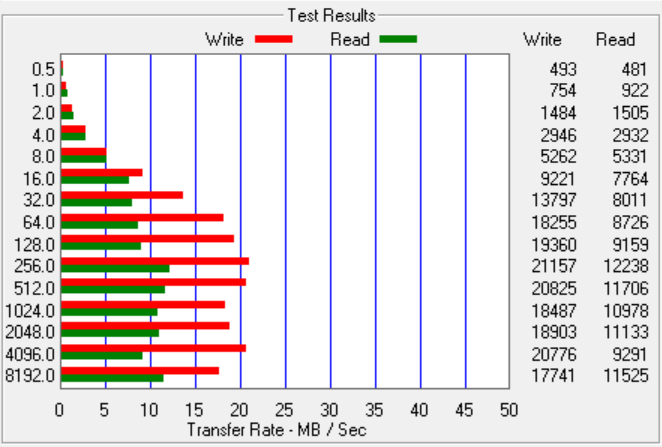Click the 25 tick label on the horizontal axis

pyautogui.click(x=285, y=410)
